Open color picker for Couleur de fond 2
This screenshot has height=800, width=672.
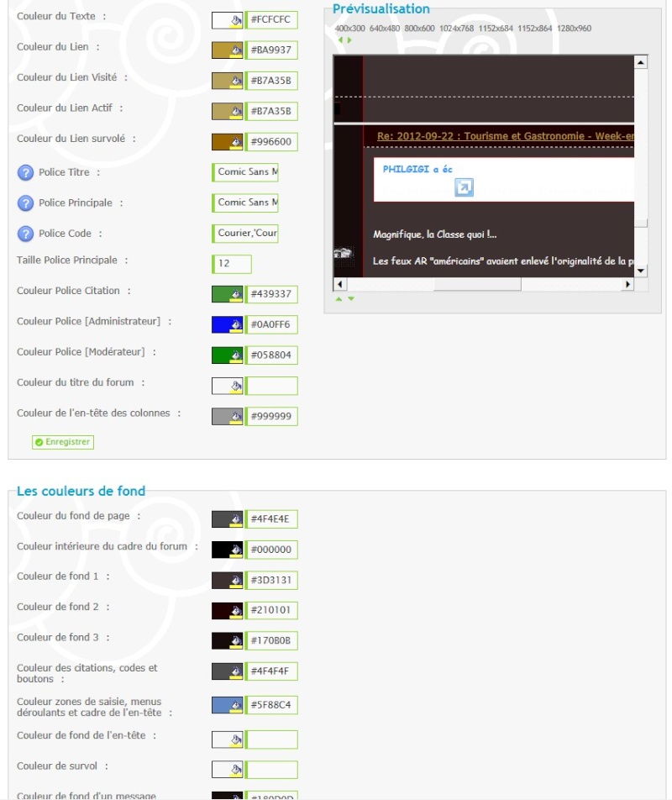(x=228, y=610)
